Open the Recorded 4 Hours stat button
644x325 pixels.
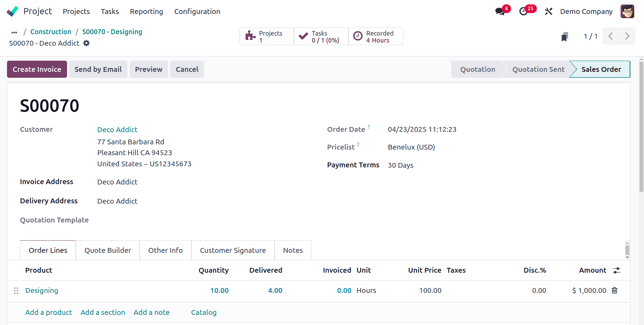[376, 36]
